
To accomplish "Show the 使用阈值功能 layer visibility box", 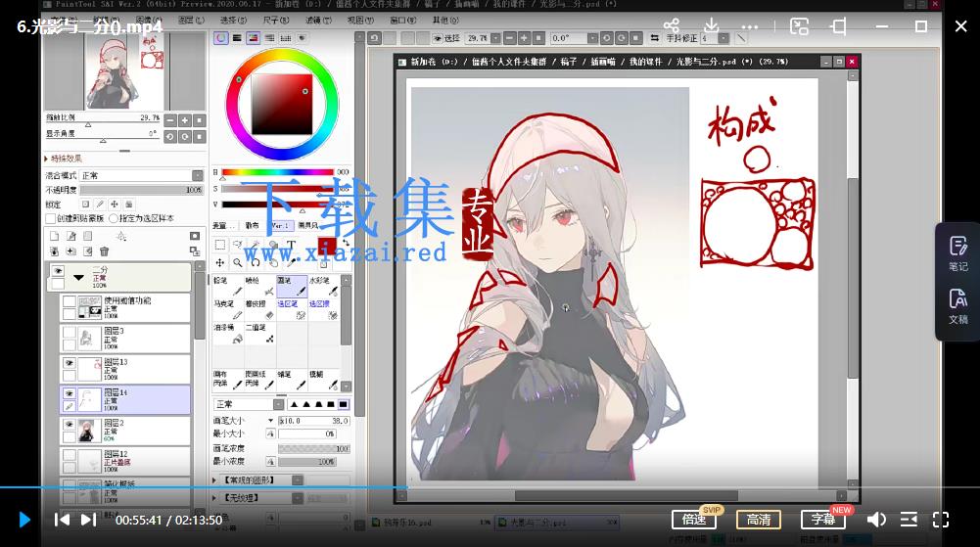I will (x=69, y=301).
